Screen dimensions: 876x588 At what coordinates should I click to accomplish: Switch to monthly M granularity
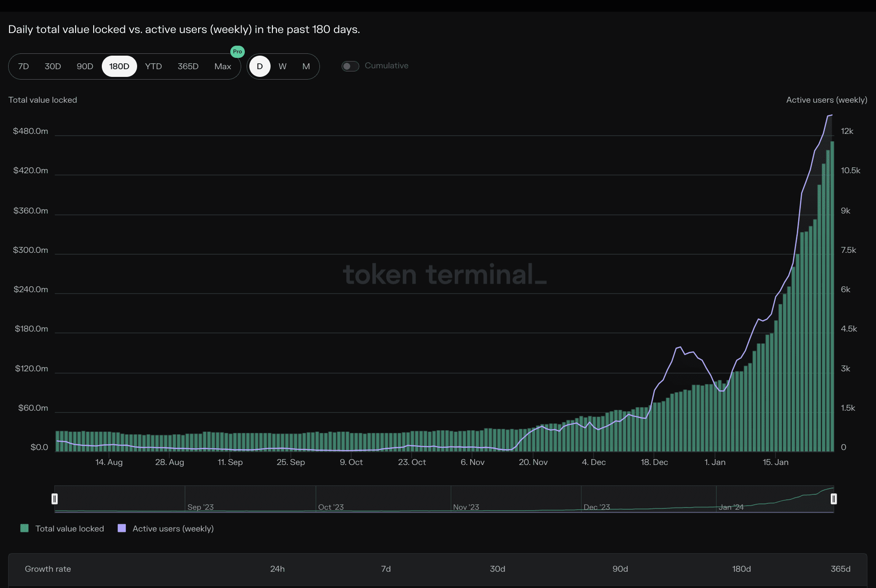click(306, 66)
